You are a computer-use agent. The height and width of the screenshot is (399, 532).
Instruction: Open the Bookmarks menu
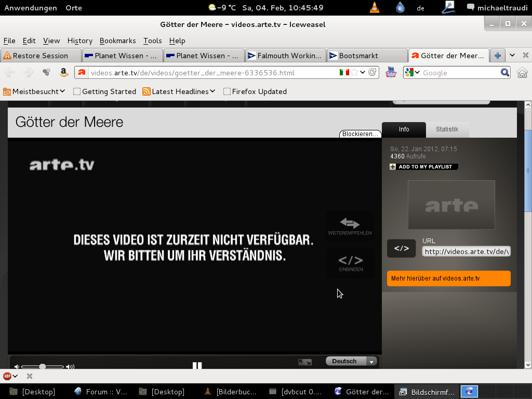click(x=118, y=41)
